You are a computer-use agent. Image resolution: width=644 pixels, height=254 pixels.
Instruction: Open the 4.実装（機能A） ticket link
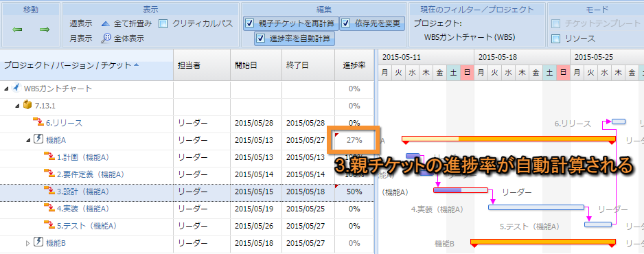click(x=83, y=209)
